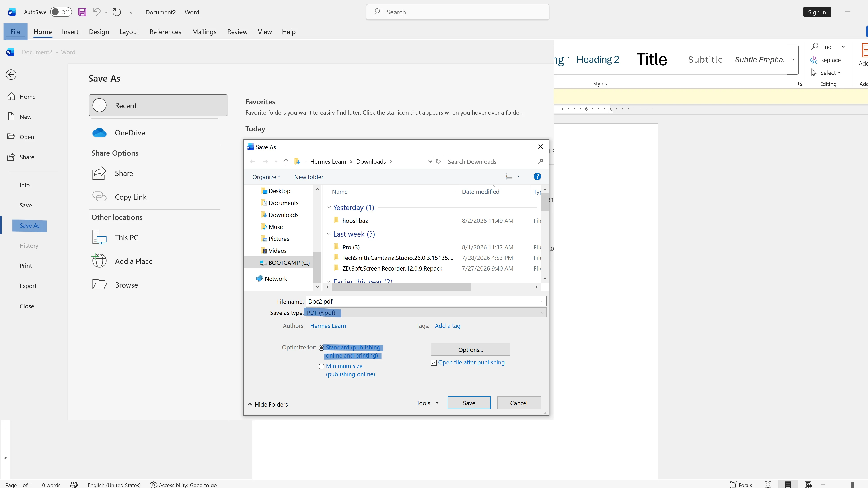Adjust the zoom slider in status bar
The height and width of the screenshot is (488, 868).
[x=852, y=485]
